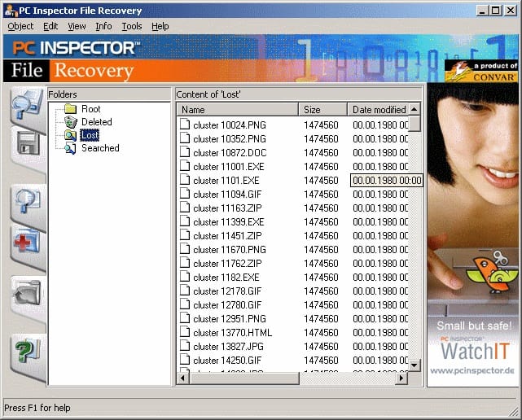
Task: Click file icon of cluster 11451.ZIP
Action: tap(185, 235)
